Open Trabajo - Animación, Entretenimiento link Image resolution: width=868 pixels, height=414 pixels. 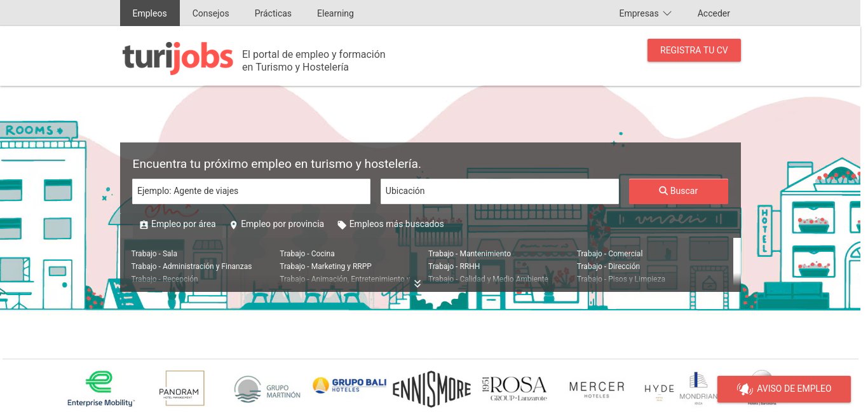[344, 279]
